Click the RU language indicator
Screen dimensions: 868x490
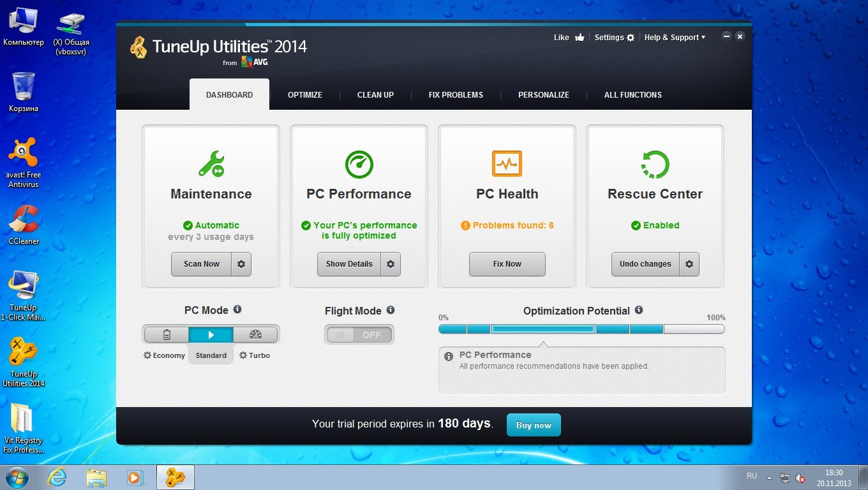tap(752, 476)
